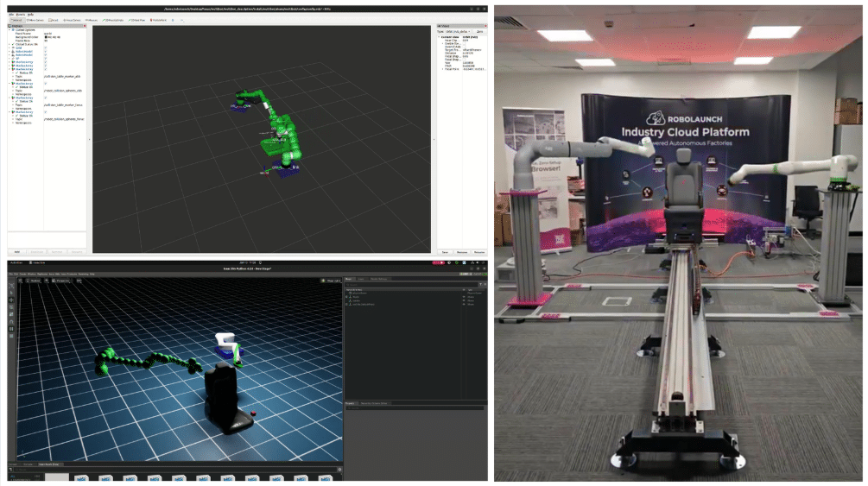Select the Interact tool in RViz toolbar
Image resolution: width=868 pixels, height=486 pixels.
pyautogui.click(x=17, y=20)
